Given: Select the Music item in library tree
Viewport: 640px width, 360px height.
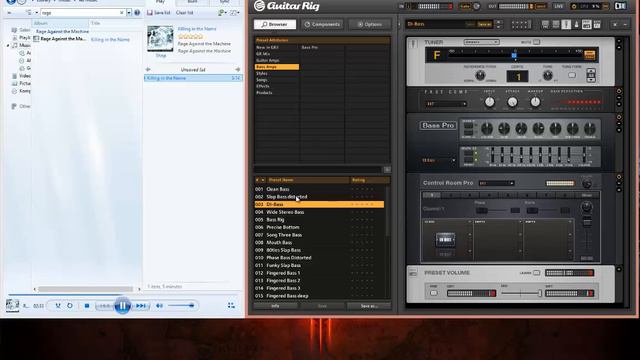Looking at the screenshot, I should (x=24, y=45).
